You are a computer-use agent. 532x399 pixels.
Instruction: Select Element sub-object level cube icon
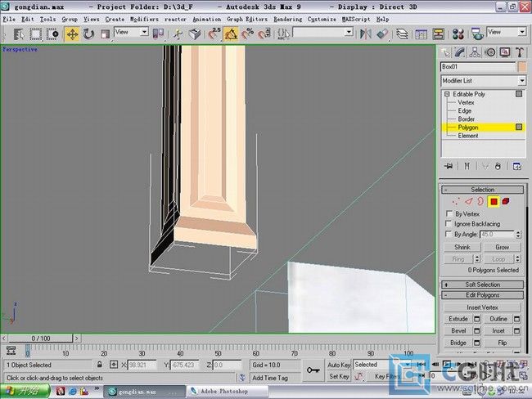click(x=506, y=201)
